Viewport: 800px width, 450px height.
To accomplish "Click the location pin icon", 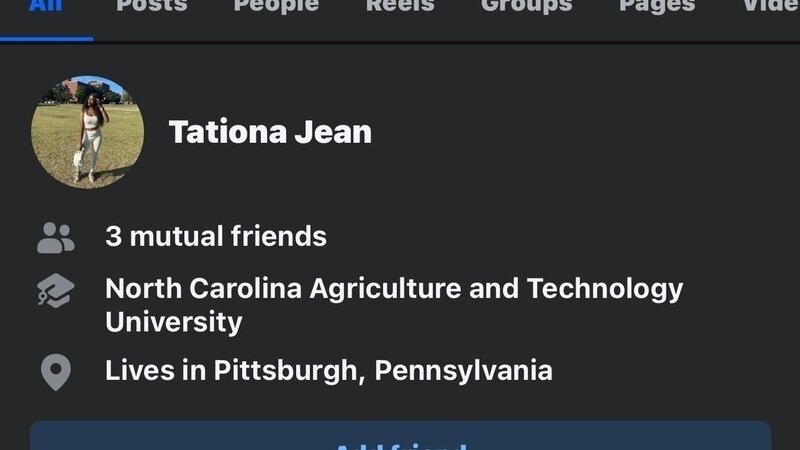I will coord(56,372).
